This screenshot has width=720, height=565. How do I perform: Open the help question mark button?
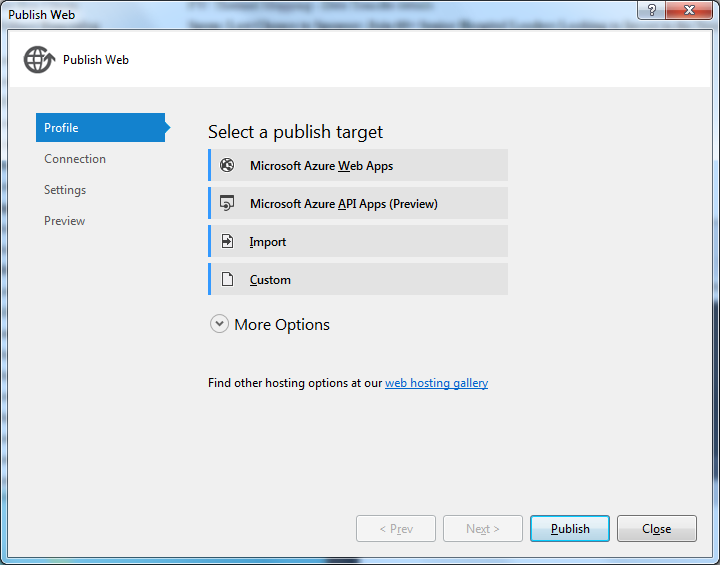coord(651,10)
